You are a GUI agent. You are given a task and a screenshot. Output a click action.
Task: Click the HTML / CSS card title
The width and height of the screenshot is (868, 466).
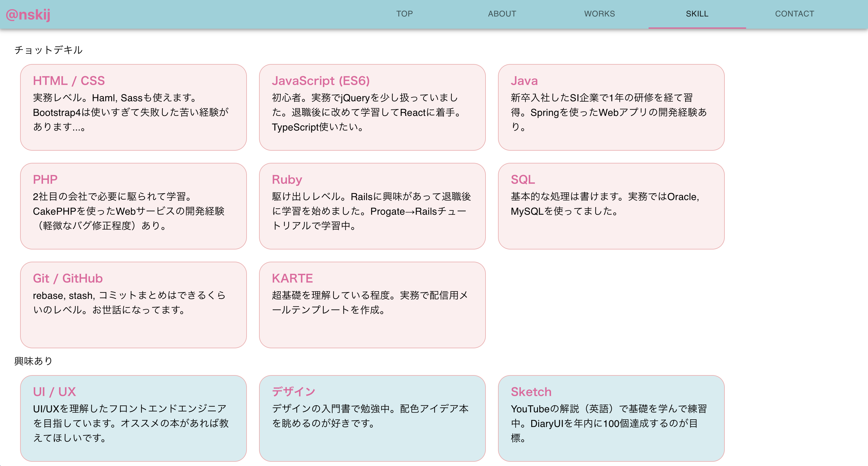(x=69, y=81)
